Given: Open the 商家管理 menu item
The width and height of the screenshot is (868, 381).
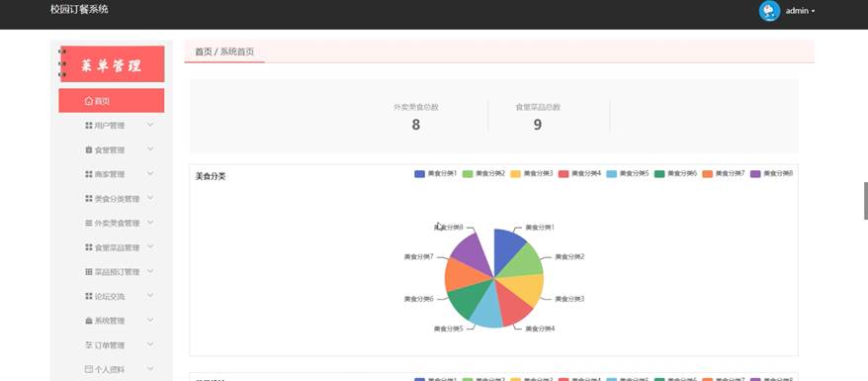Looking at the screenshot, I should (x=112, y=174).
